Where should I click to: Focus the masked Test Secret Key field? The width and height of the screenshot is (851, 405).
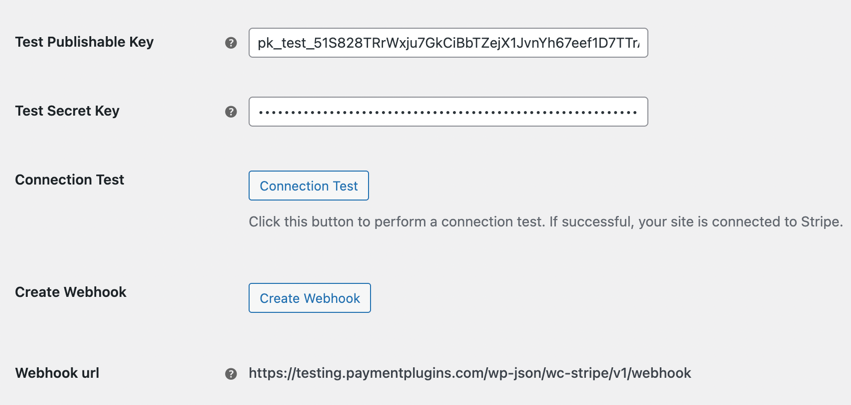click(448, 112)
